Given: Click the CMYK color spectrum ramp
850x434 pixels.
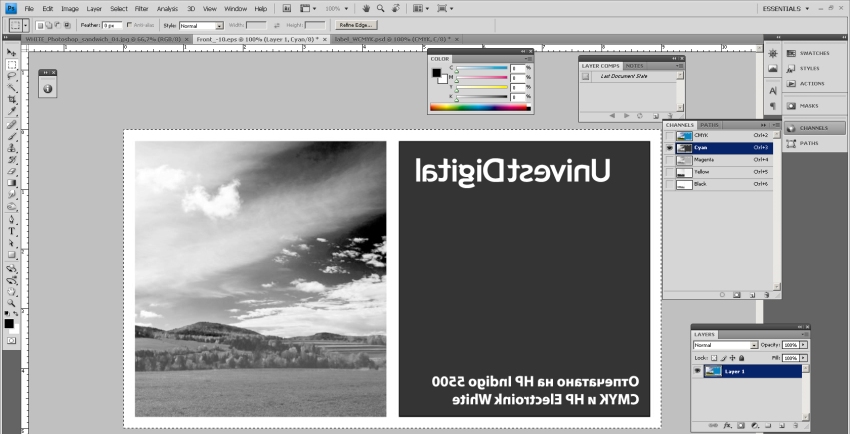Looking at the screenshot, I should coord(480,107).
